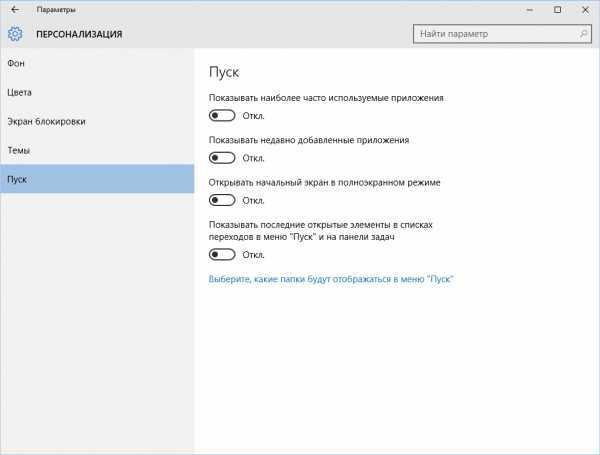Click the search magnifier icon
Image resolution: width=600 pixels, height=455 pixels.
click(576, 34)
